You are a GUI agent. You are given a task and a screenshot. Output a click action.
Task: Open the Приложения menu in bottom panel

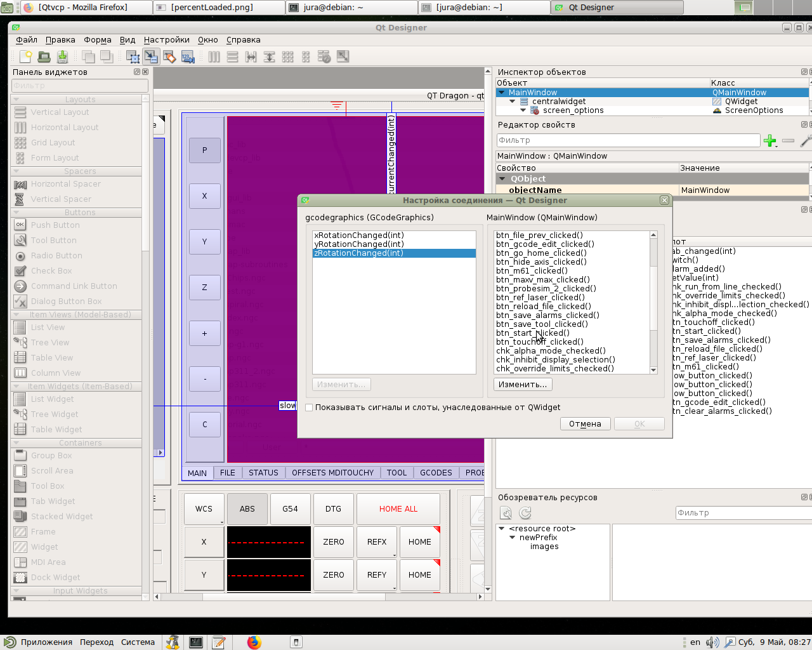(38, 642)
